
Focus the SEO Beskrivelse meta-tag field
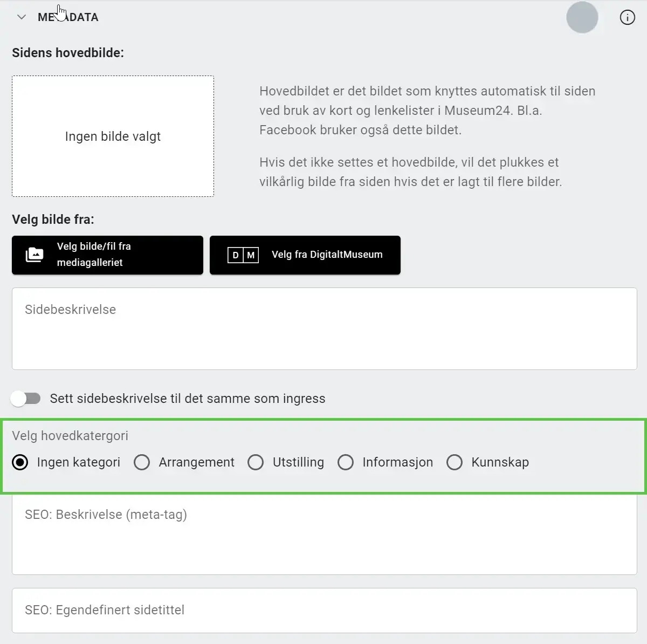[x=324, y=535]
